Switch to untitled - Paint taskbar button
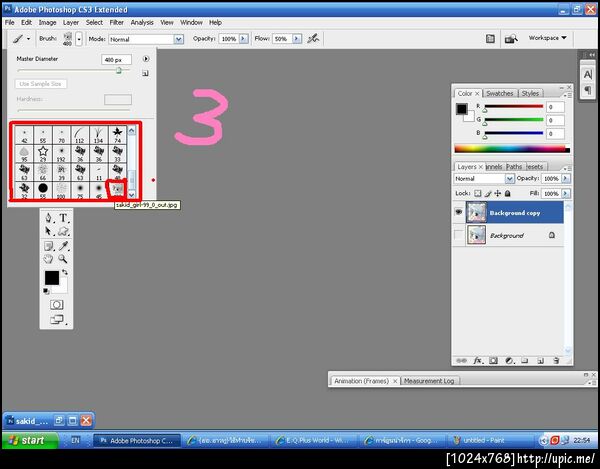This screenshot has width=600, height=469. (490, 441)
